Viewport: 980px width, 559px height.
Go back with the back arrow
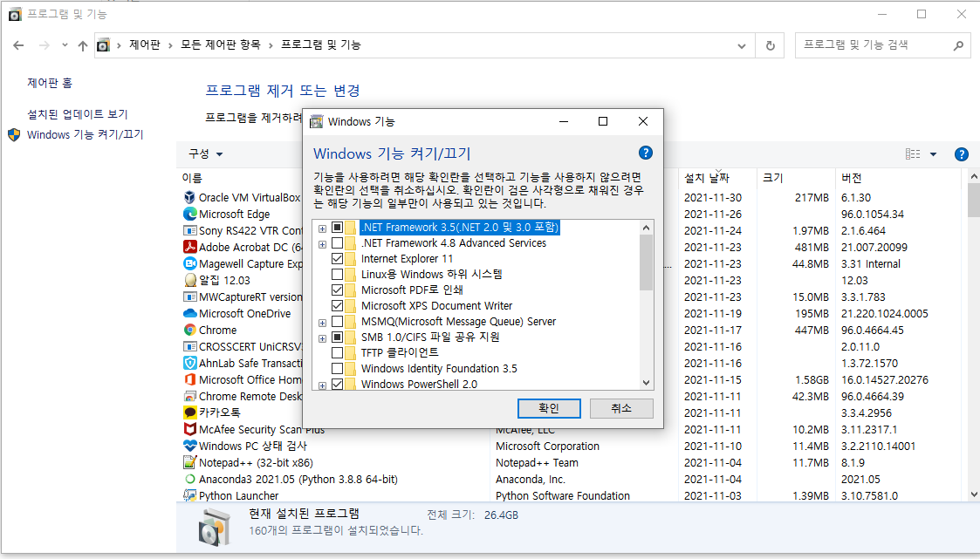click(18, 45)
